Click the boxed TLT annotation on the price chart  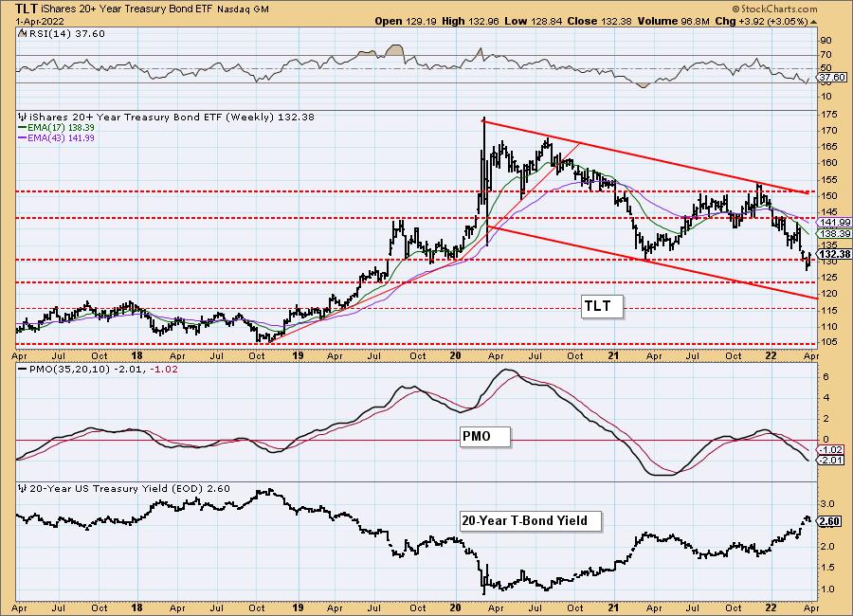point(602,306)
